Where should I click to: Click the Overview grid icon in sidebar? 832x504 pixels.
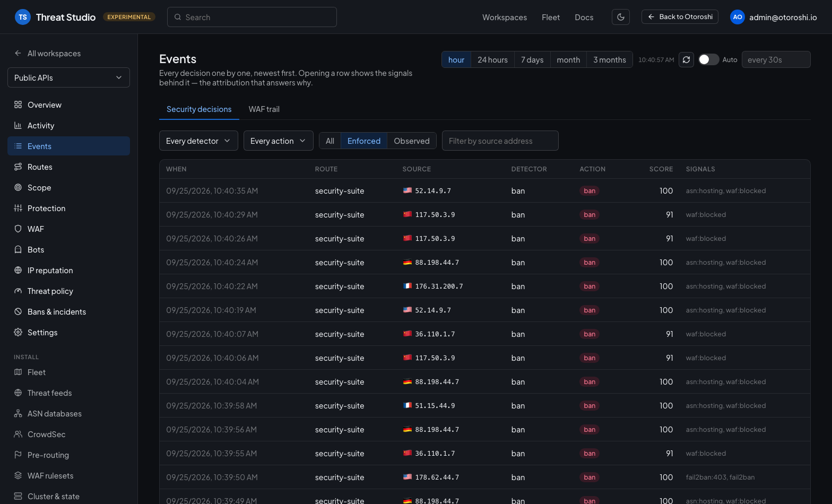(x=18, y=105)
